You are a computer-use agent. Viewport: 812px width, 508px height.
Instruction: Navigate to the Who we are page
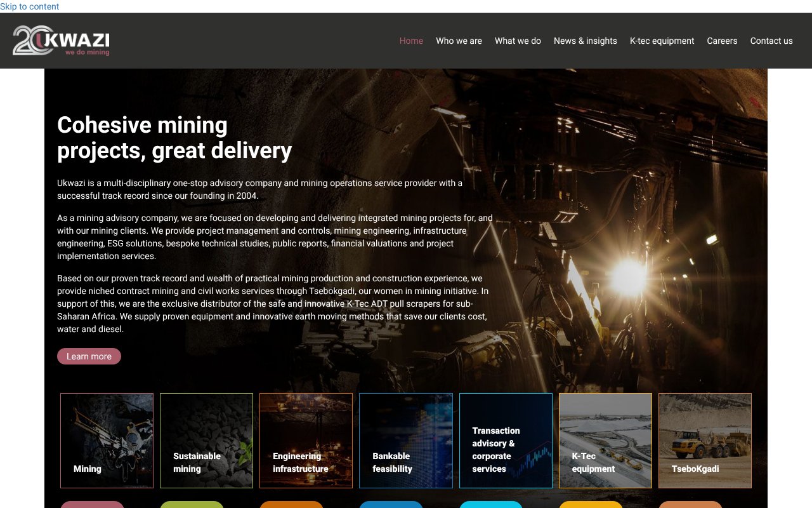click(x=459, y=41)
